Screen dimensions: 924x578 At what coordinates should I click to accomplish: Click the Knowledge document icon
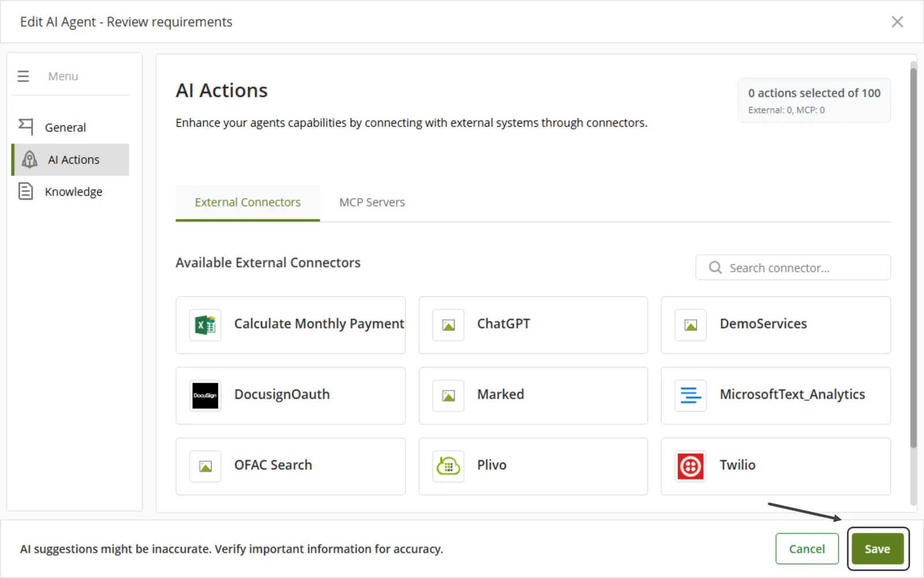pos(25,191)
